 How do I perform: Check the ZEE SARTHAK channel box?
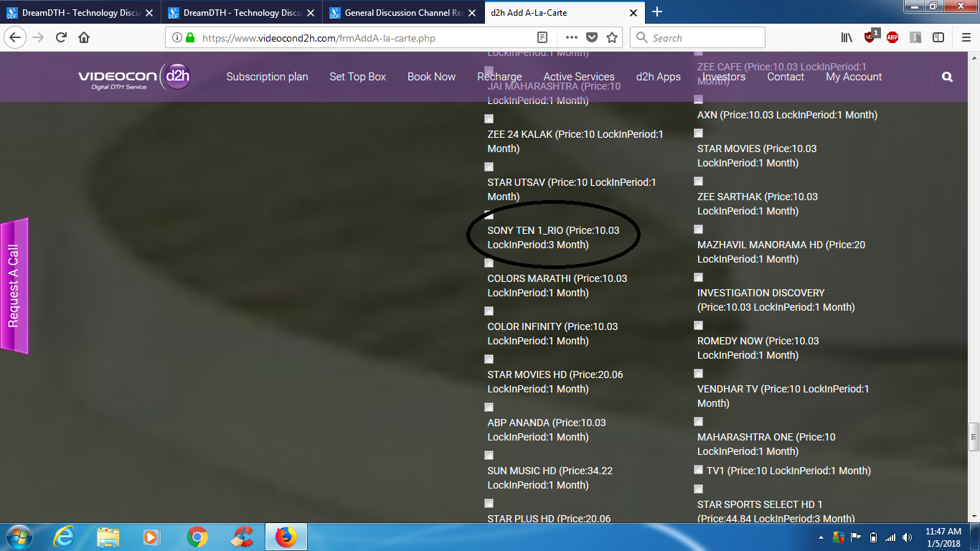click(699, 182)
